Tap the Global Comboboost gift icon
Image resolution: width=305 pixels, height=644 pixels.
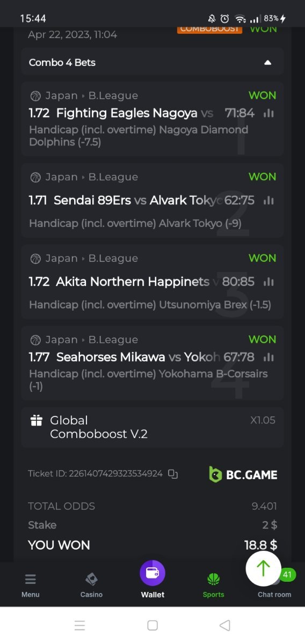[36, 420]
